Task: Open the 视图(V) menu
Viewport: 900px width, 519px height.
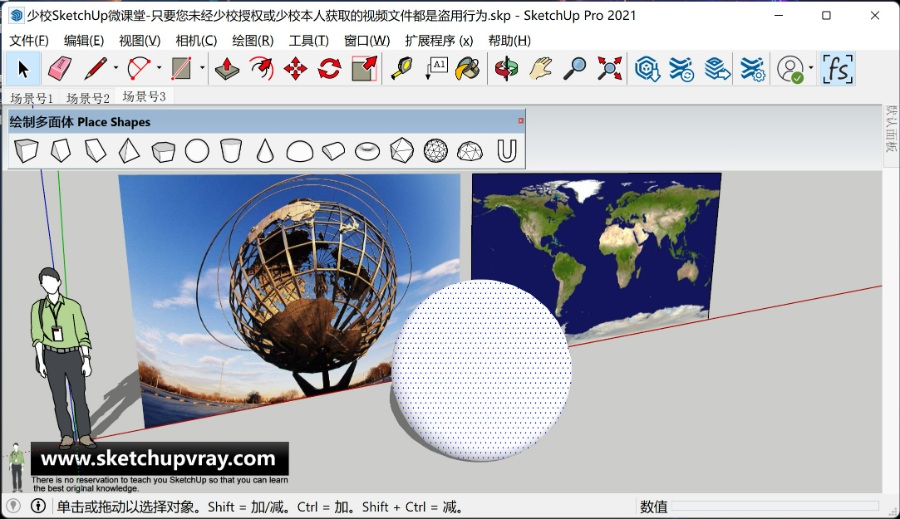Action: point(139,41)
